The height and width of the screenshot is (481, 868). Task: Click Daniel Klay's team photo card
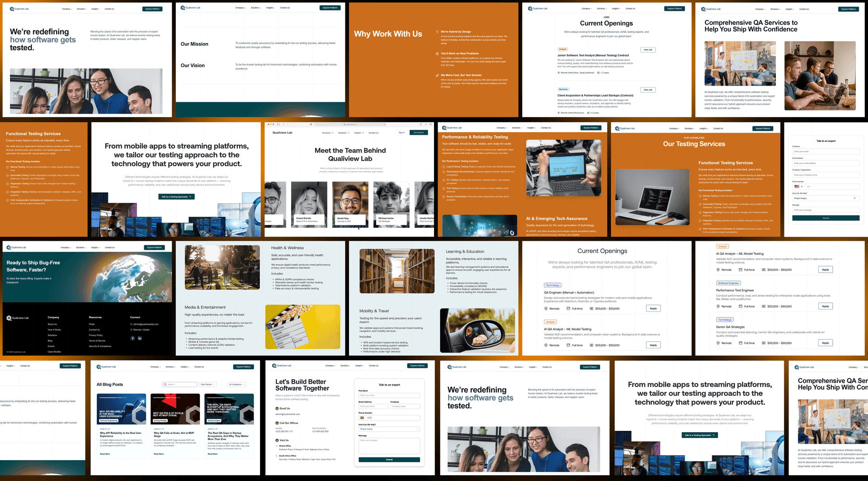point(350,204)
